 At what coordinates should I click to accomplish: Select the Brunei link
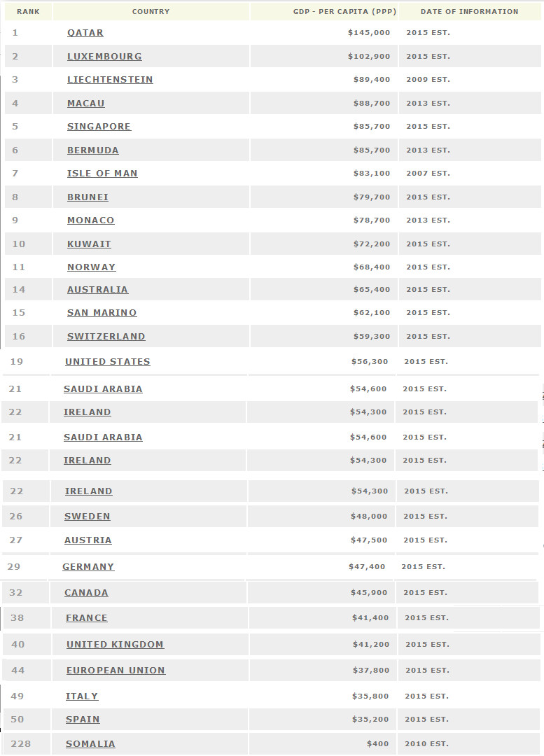tap(88, 197)
